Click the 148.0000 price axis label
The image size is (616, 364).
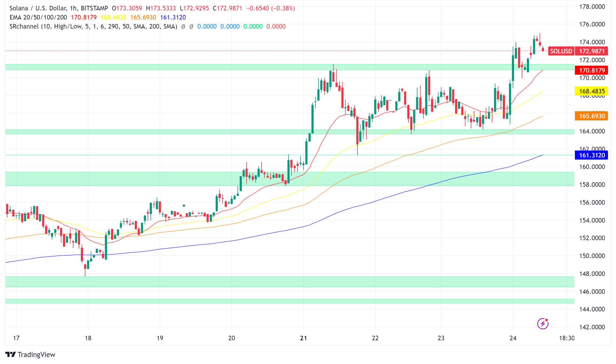pos(592,274)
